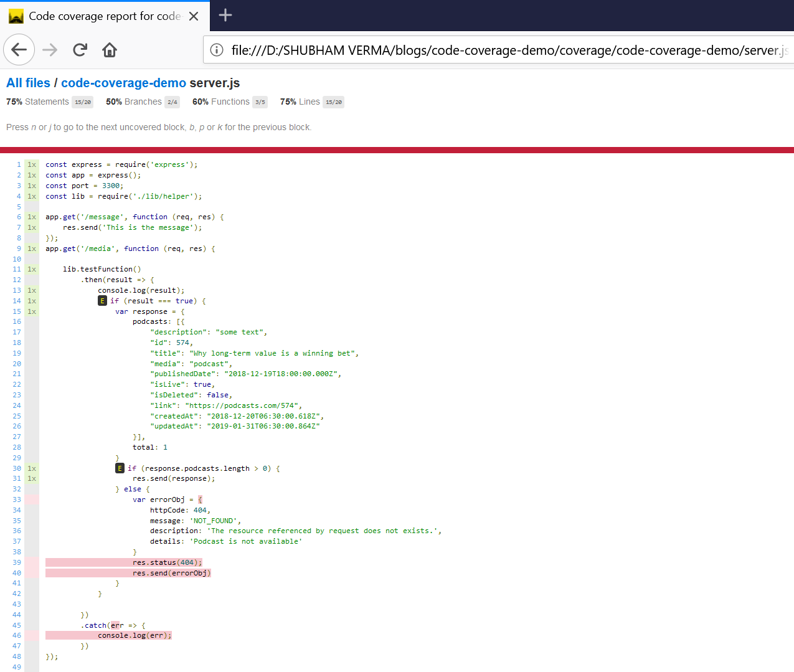Click the uncovered console.log(err) line
Image resolution: width=794 pixels, height=672 pixels.
[135, 635]
